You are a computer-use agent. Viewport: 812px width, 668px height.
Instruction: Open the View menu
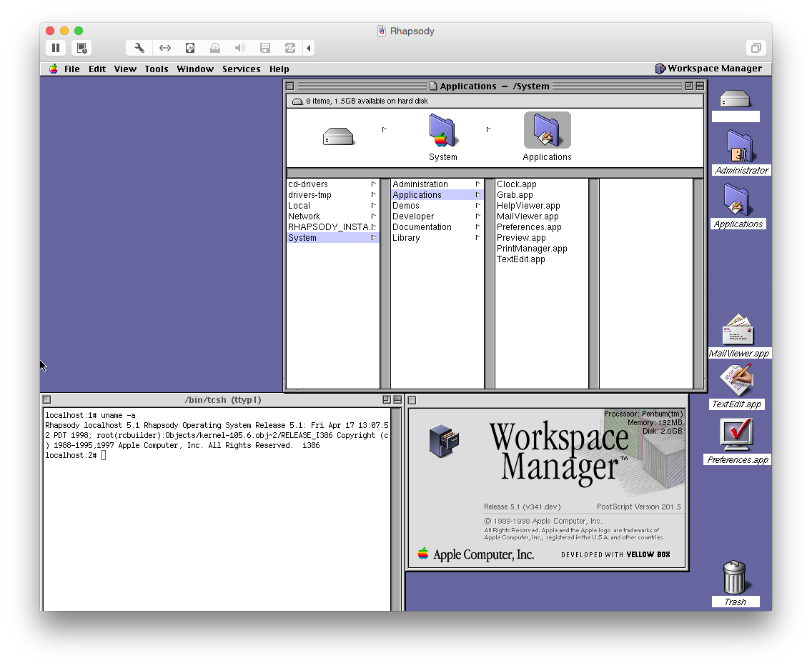(125, 69)
